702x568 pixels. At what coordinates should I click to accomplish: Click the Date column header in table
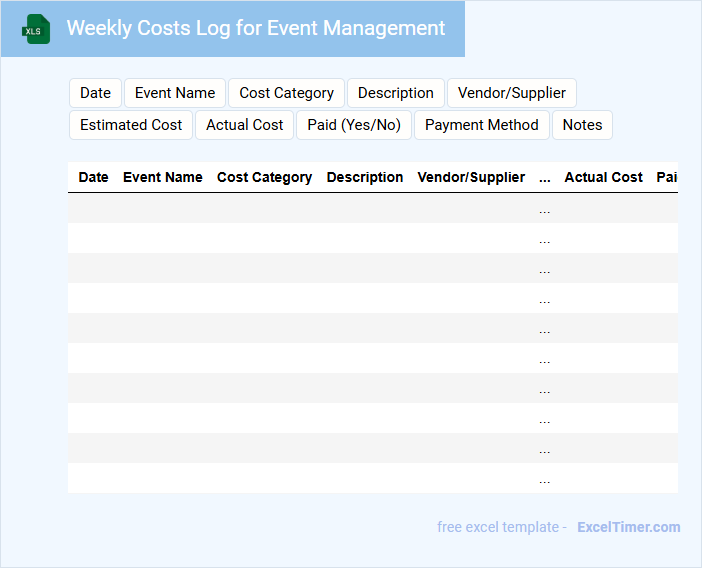pyautogui.click(x=93, y=177)
